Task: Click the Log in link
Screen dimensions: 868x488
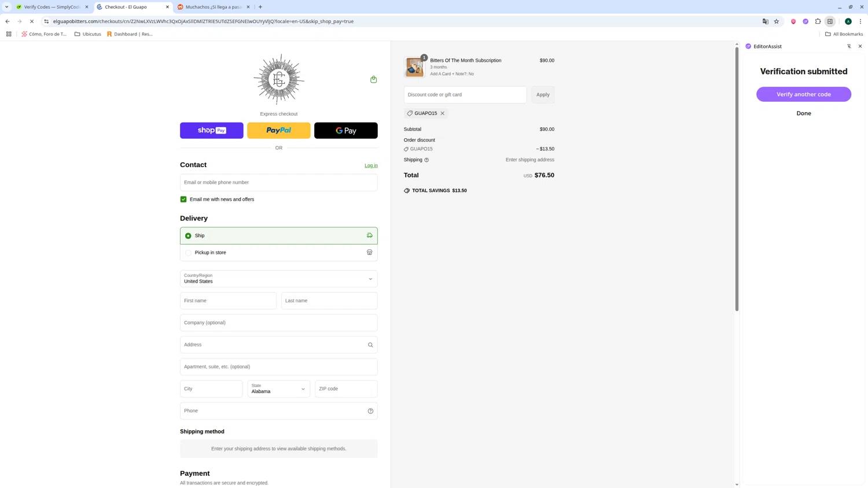Action: click(371, 166)
